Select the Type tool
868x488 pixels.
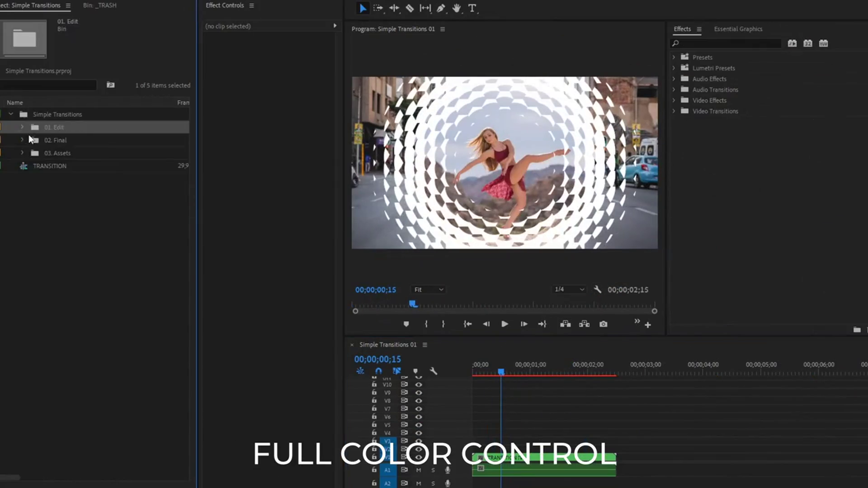pyautogui.click(x=472, y=8)
